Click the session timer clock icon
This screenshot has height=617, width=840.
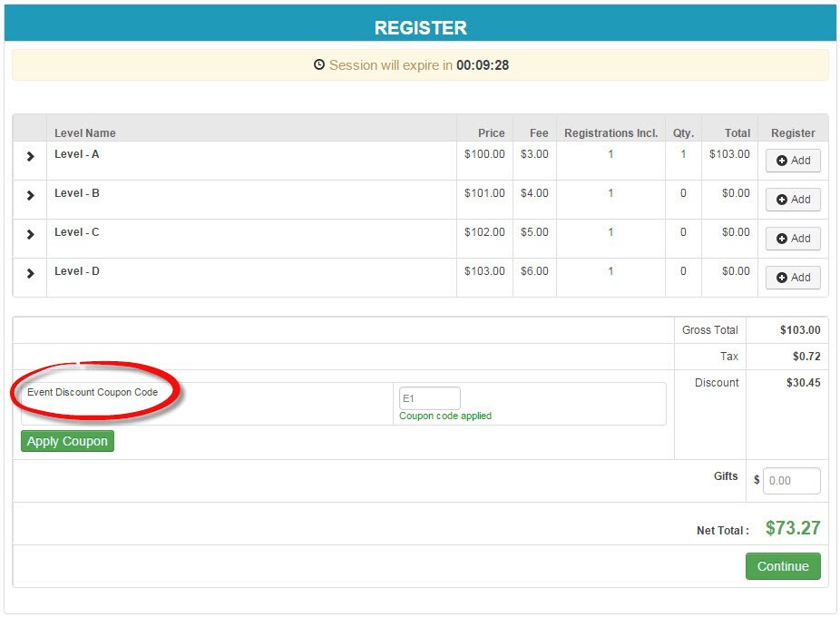[319, 64]
